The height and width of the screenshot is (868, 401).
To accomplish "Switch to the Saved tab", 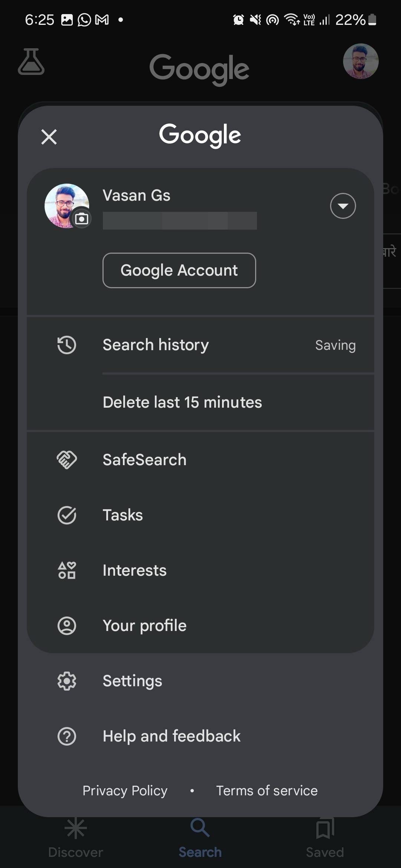I will coord(325,839).
